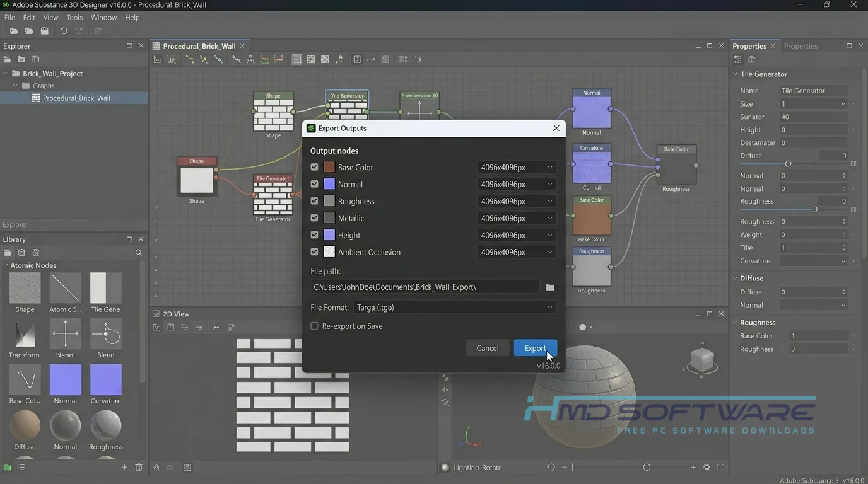Screen dimensions: 868x484
Task: Select the Transform. node thumbnail in Library
Action: [x=25, y=334]
